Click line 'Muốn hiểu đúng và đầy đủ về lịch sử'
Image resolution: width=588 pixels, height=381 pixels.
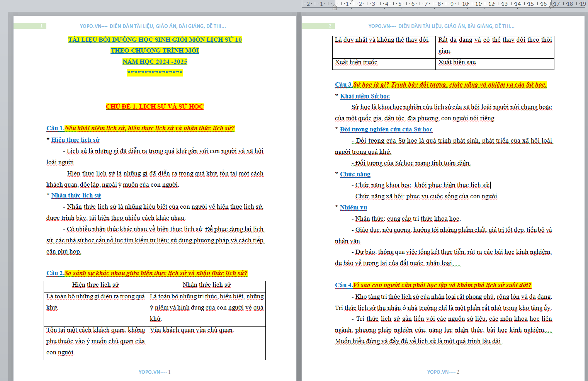418,341
